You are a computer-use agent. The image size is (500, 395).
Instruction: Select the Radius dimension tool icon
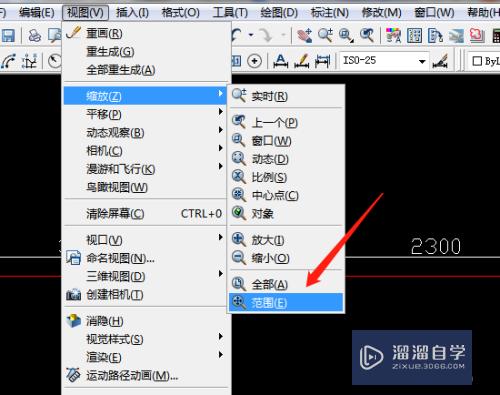55,61
